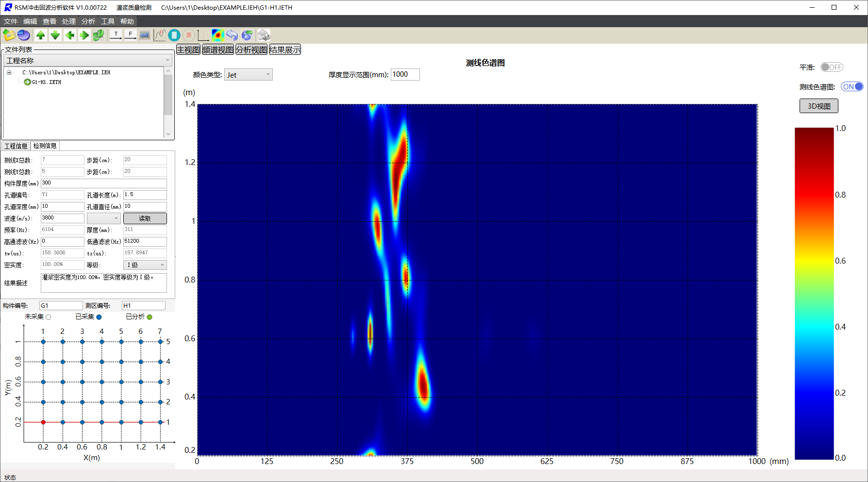Screen dimensions: 868x482
Task: Click the 频谱视图 button
Action: pyautogui.click(x=218, y=50)
